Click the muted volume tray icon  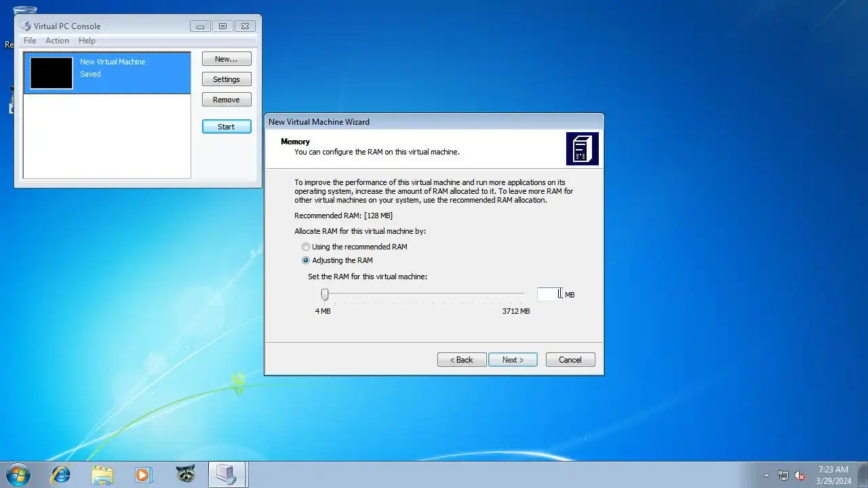(x=800, y=475)
